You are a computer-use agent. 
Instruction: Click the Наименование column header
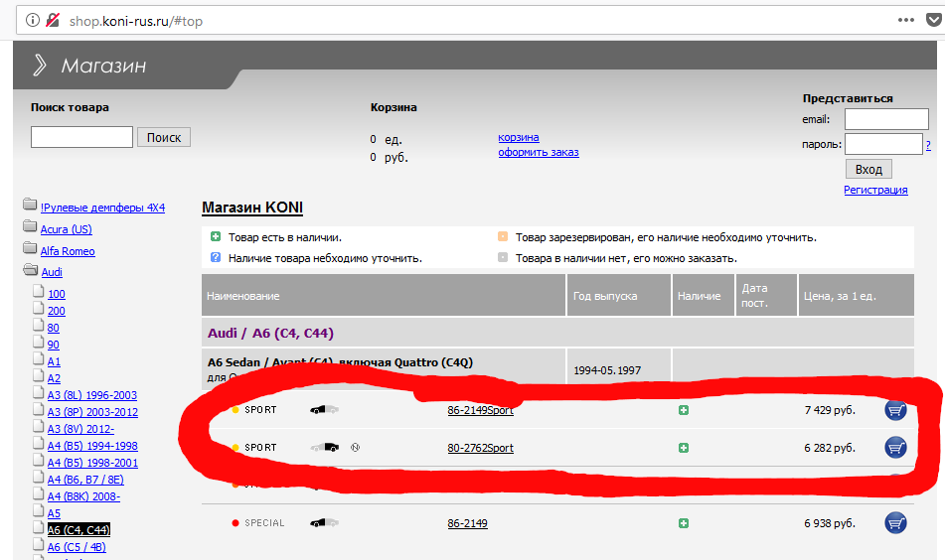pos(384,295)
